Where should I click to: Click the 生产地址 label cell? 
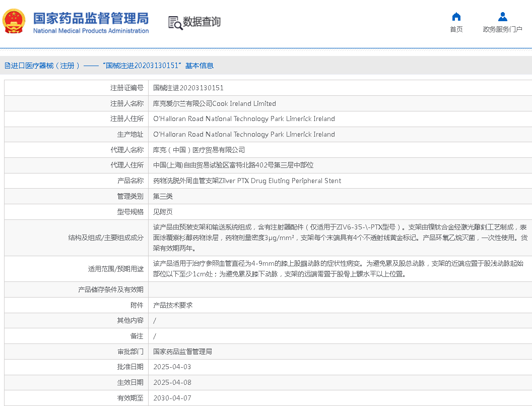pyautogui.click(x=77, y=135)
